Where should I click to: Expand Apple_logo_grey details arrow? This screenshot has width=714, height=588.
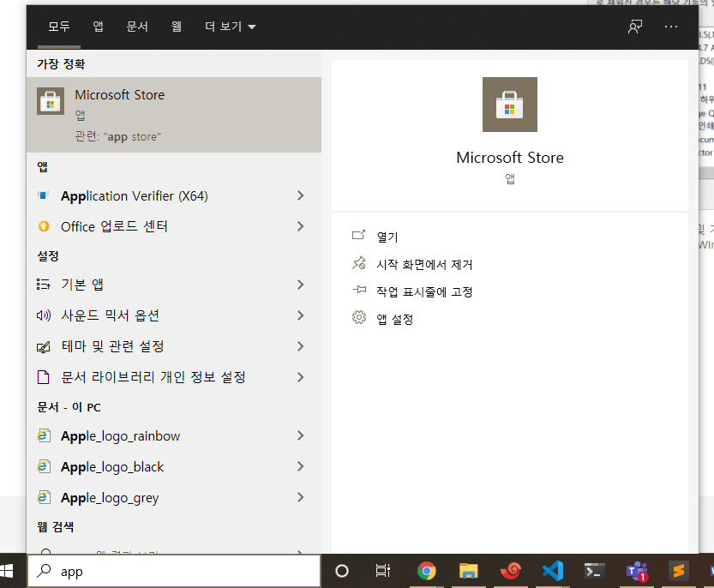300,497
